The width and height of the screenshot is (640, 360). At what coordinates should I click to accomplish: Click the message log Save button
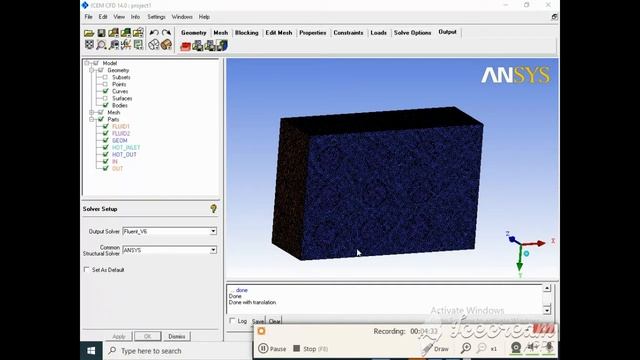point(258,321)
